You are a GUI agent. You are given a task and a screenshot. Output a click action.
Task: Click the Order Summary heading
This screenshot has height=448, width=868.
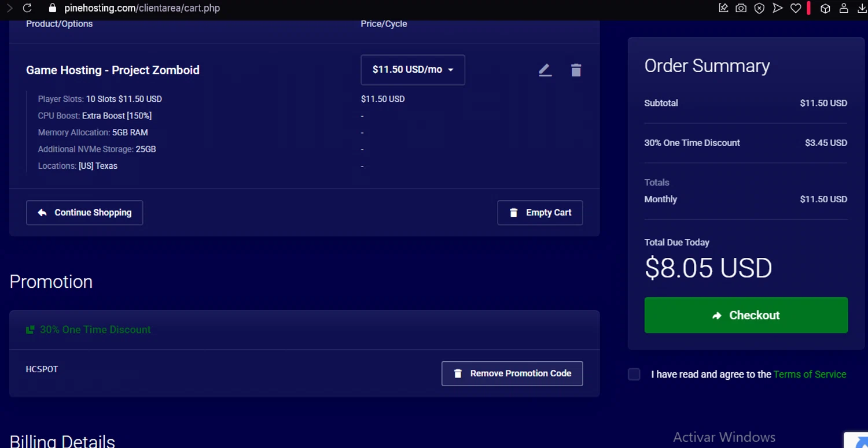707,66
